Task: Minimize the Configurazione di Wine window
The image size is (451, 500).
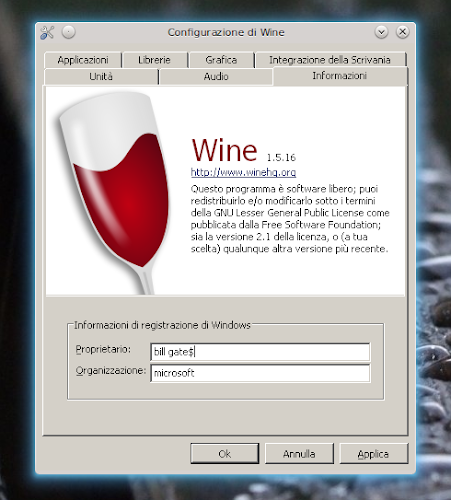Action: tap(381, 32)
